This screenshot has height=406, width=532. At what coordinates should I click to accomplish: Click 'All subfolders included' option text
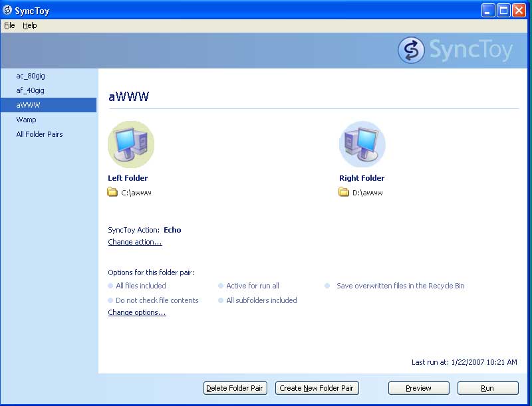click(261, 300)
